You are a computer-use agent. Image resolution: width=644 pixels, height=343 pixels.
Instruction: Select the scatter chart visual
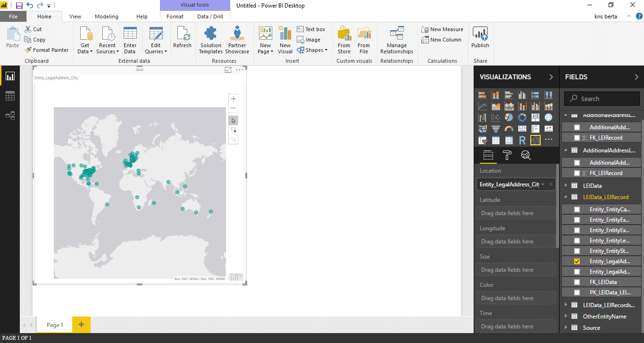click(x=496, y=117)
